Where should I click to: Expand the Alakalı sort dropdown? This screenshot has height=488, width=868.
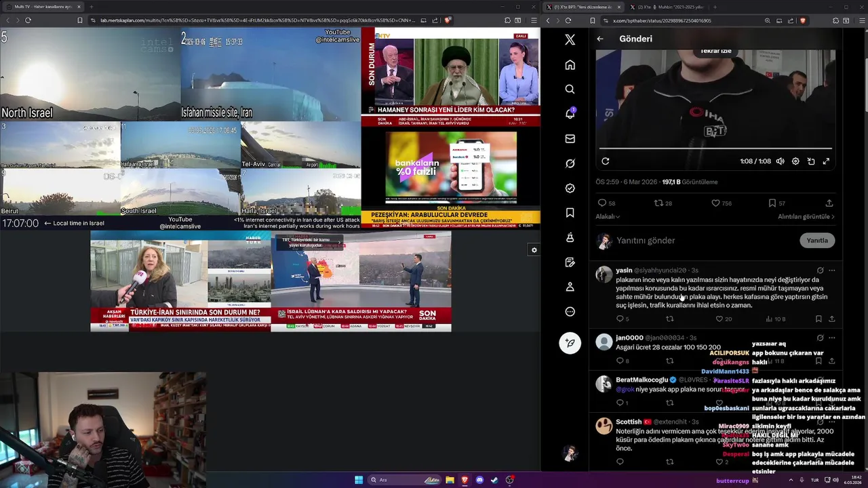[x=608, y=217]
